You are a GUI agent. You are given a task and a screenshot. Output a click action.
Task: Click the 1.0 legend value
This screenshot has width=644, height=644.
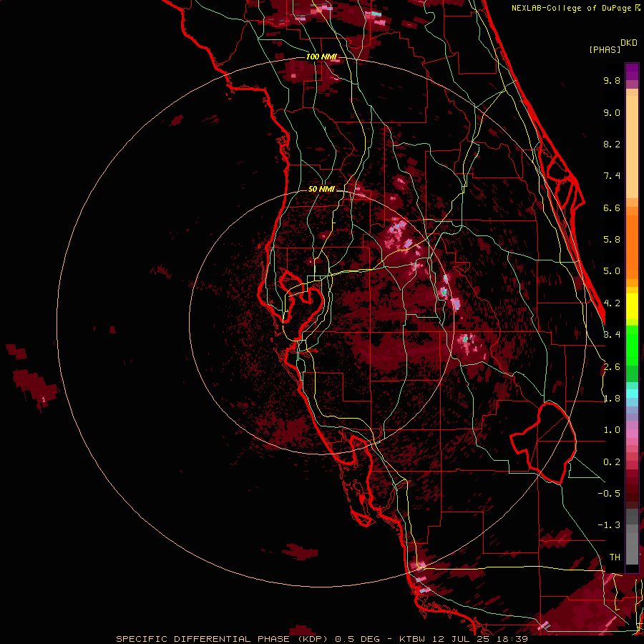(x=612, y=430)
